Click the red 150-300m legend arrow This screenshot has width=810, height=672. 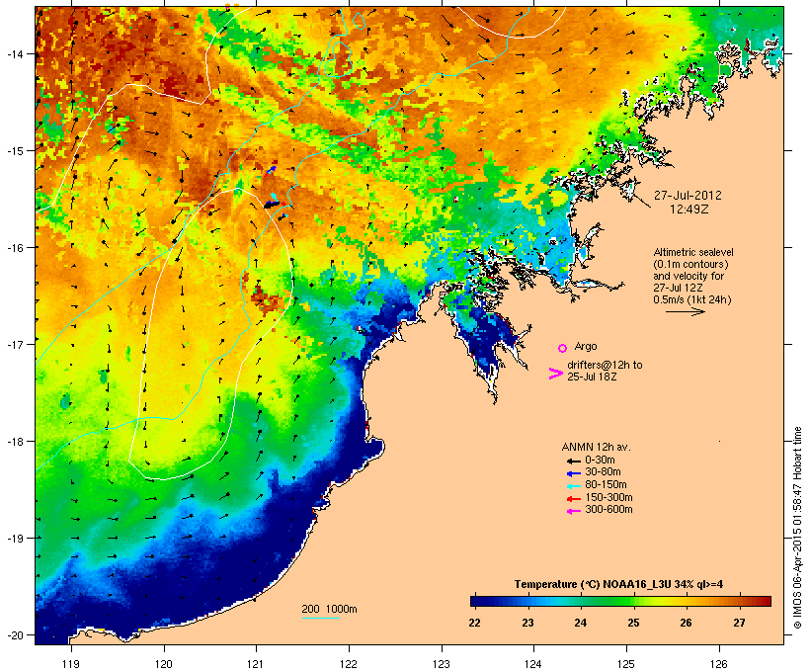click(573, 498)
